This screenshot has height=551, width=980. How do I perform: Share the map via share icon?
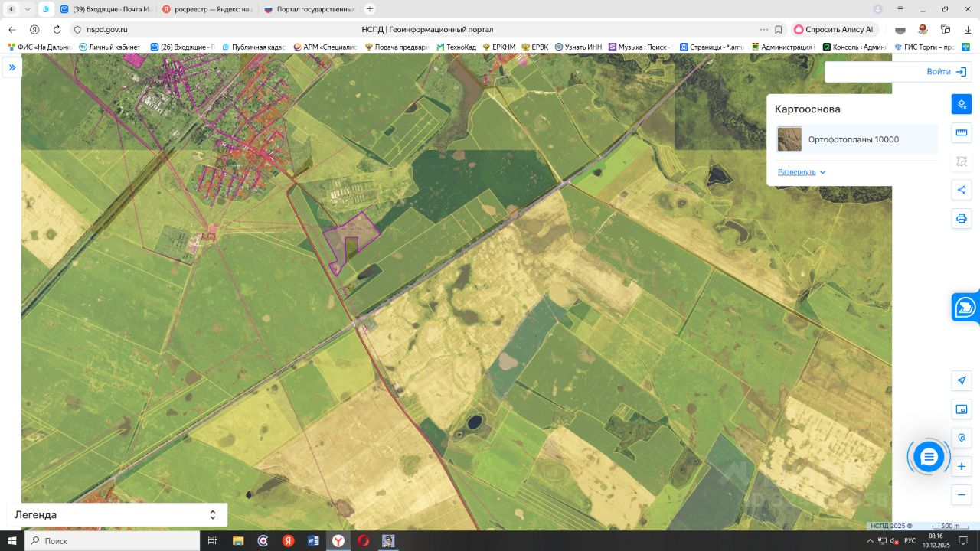click(962, 190)
